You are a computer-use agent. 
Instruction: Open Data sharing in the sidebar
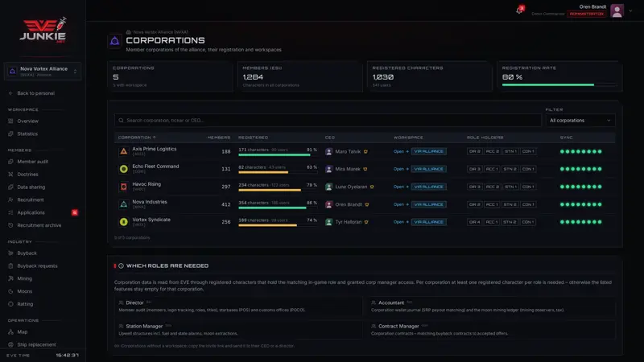tap(31, 187)
